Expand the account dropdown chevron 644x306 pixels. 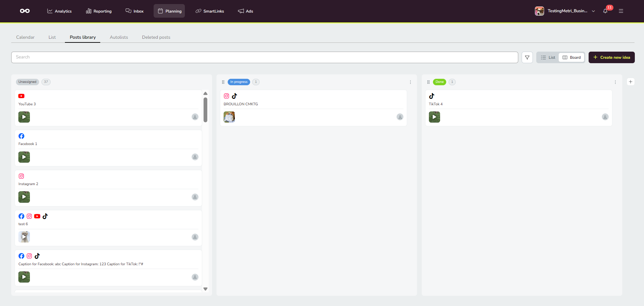coord(593,11)
